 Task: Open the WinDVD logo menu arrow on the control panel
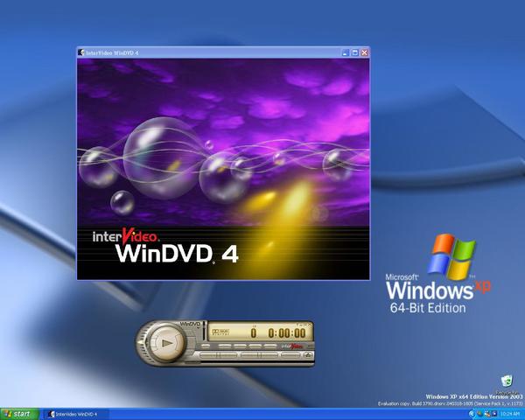pyautogui.click(x=198, y=328)
